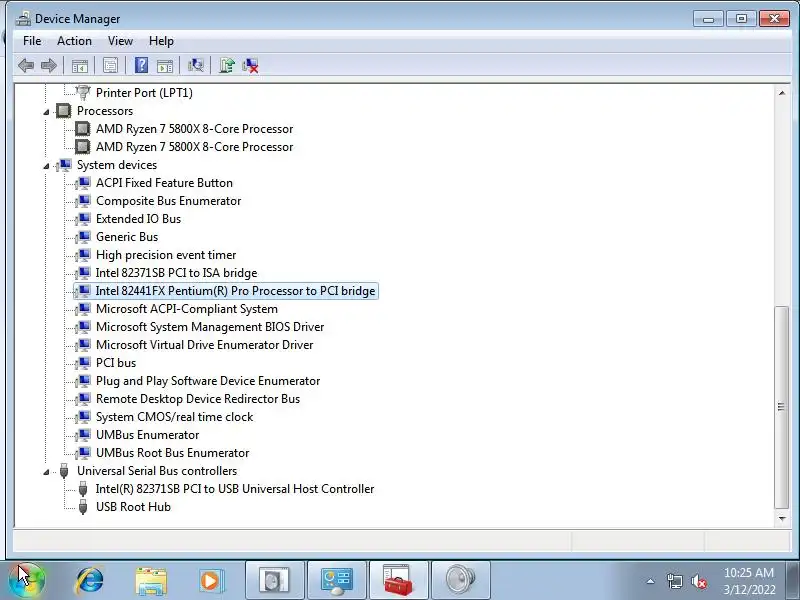
Task: Select Remote Desktop Device Redirector Bus
Action: (x=198, y=399)
